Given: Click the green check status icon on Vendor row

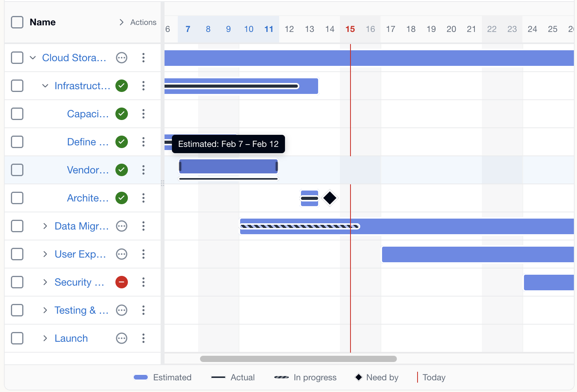Looking at the screenshot, I should click(x=121, y=170).
